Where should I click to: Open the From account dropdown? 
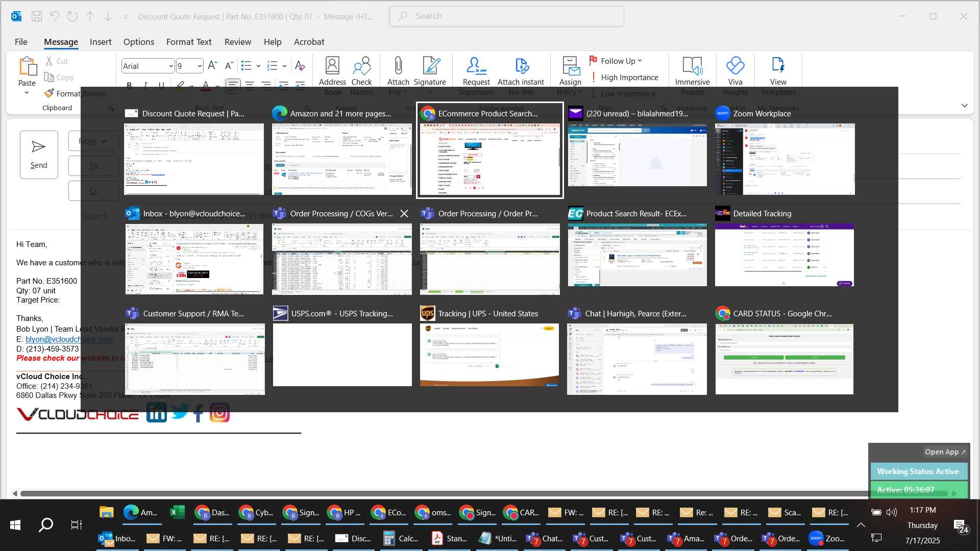coord(93,141)
